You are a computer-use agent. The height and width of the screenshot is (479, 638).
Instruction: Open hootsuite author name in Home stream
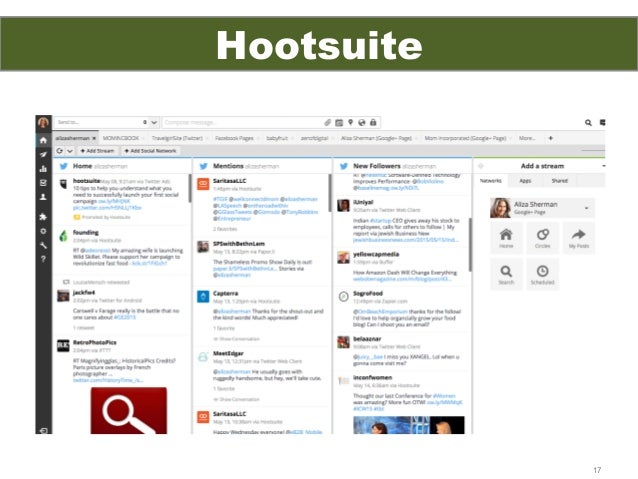click(x=86, y=180)
